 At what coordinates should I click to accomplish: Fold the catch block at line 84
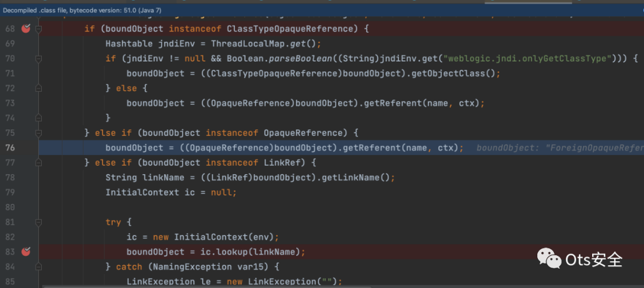(39, 267)
